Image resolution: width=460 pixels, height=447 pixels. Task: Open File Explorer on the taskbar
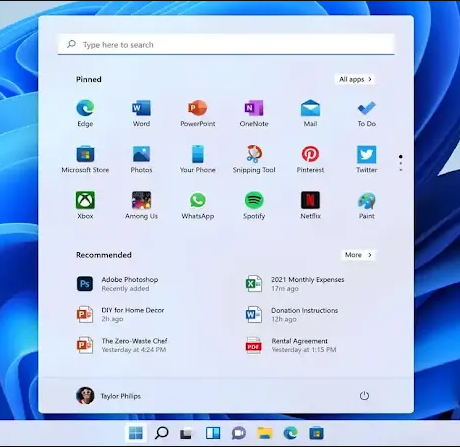tap(265, 433)
